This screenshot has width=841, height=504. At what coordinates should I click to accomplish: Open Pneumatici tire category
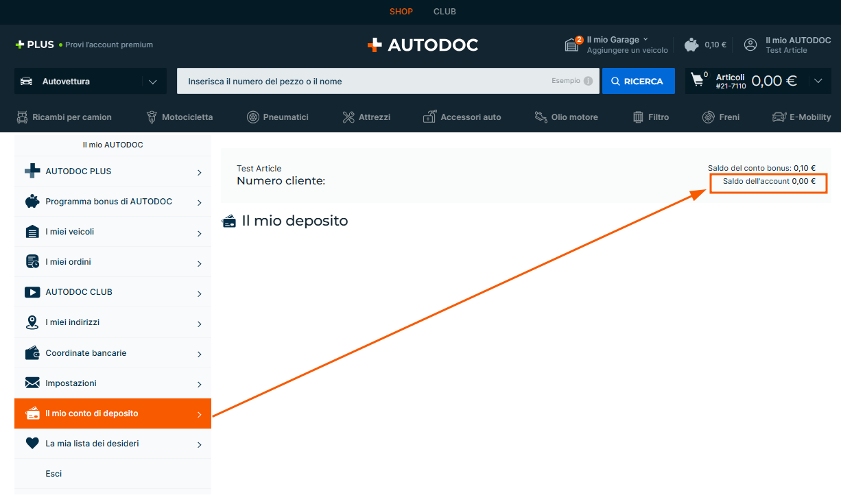click(x=278, y=117)
